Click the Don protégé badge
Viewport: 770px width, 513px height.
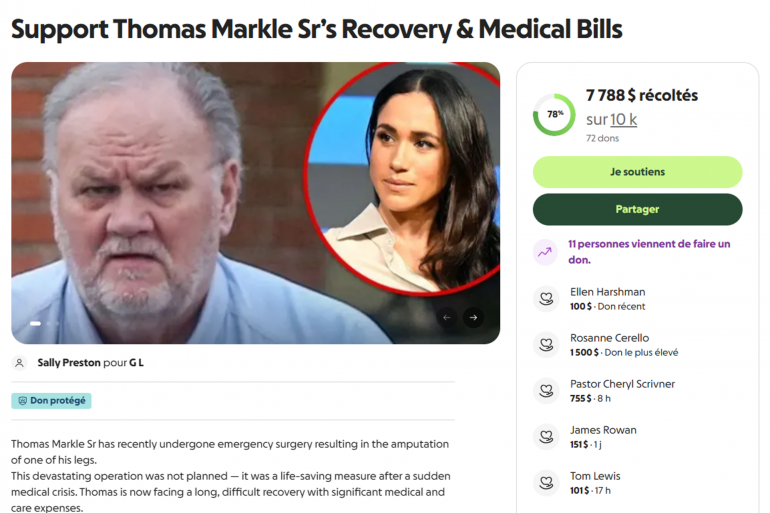(x=52, y=401)
